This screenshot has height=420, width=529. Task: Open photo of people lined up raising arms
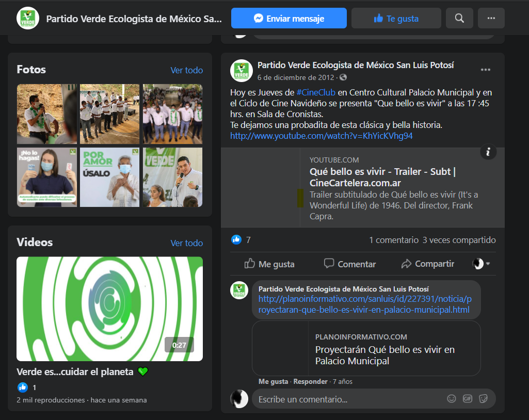[109, 114]
